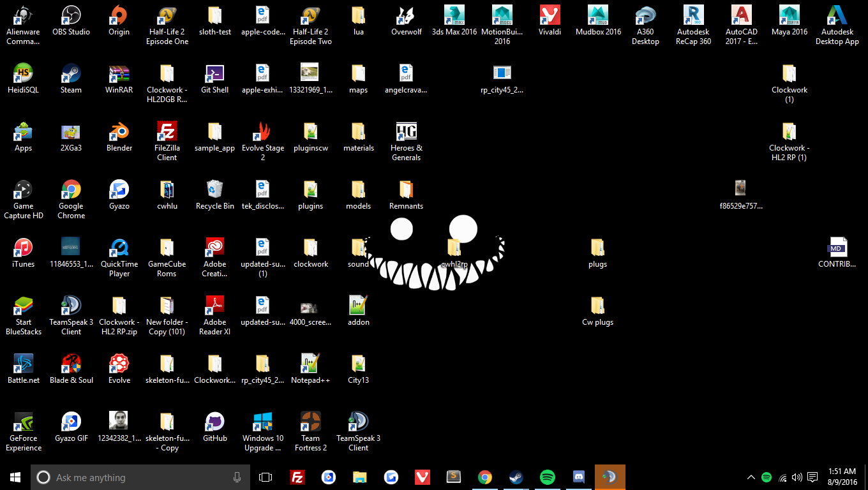
Task: Select the GitHub desktop shortcut
Action: [x=214, y=427]
